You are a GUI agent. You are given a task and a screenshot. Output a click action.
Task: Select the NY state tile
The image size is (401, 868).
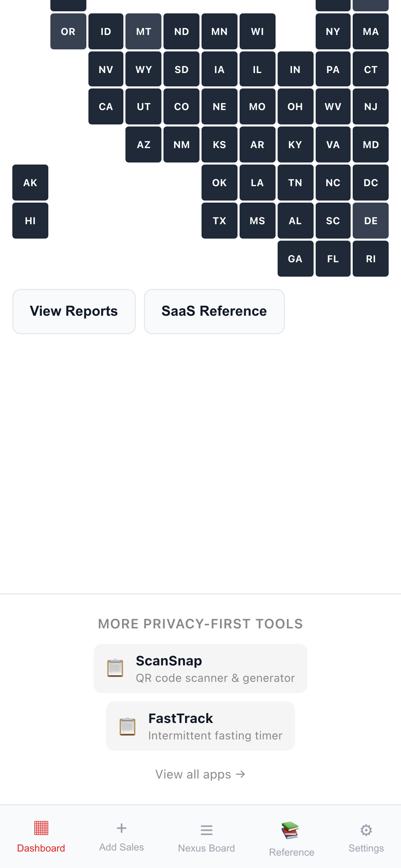click(332, 31)
